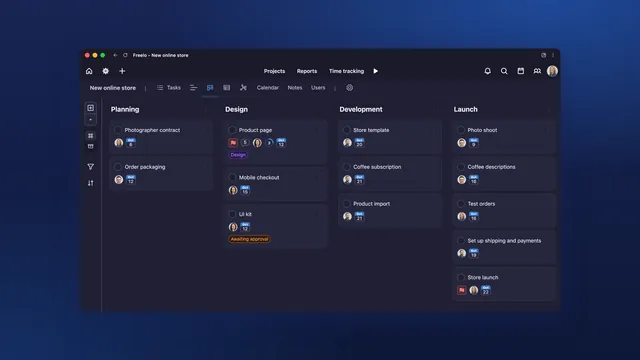Screen dimensions: 640x360
Task: Open the users group icon in top bar
Action: [537, 71]
